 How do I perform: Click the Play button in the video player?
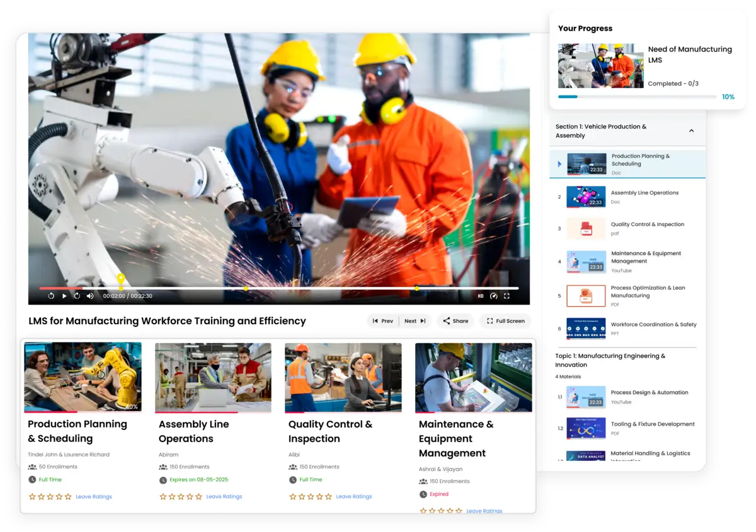coord(64,295)
